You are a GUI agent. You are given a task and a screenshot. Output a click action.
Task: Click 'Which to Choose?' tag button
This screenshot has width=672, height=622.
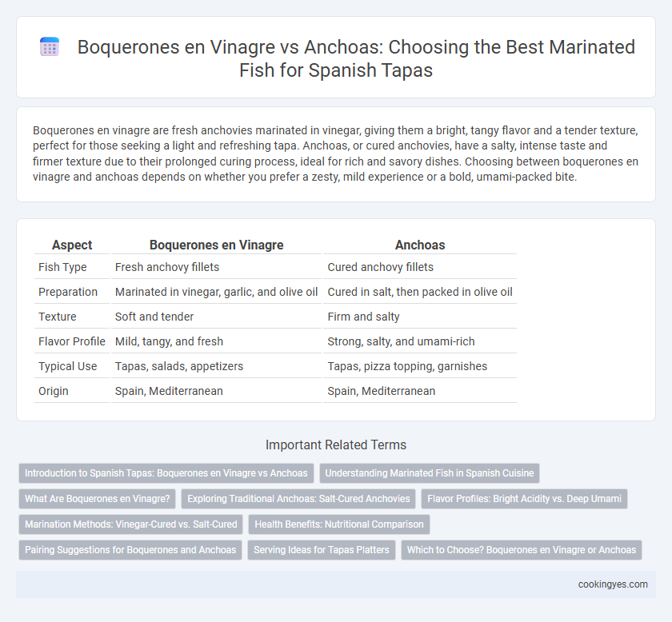point(522,549)
